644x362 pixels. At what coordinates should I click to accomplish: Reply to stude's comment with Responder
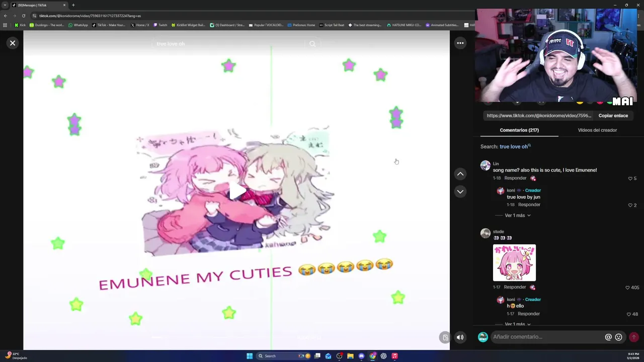pyautogui.click(x=515, y=287)
